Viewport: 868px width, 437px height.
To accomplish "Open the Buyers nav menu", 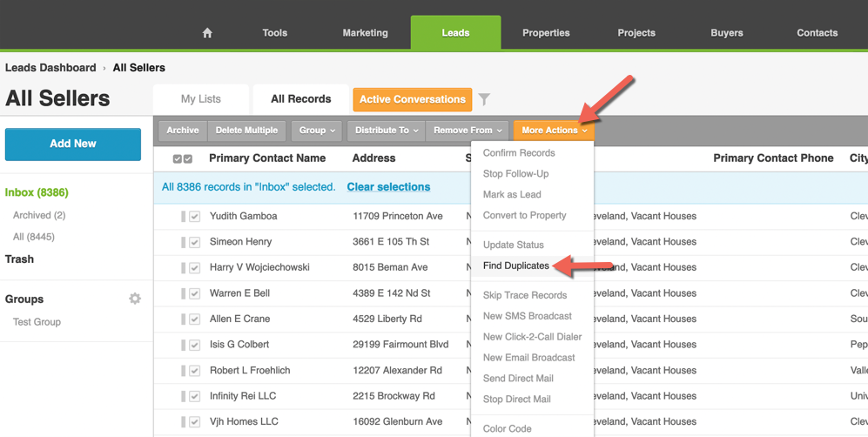I will (727, 33).
